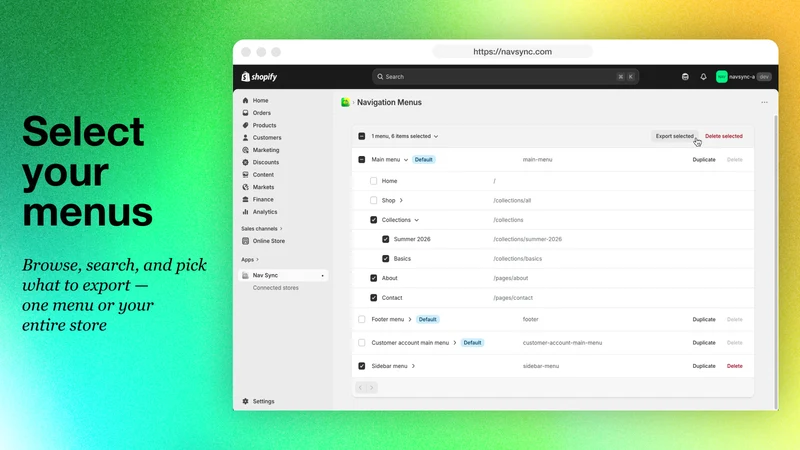The height and width of the screenshot is (450, 800).
Task: Open notifications bell icon
Action: (703, 77)
